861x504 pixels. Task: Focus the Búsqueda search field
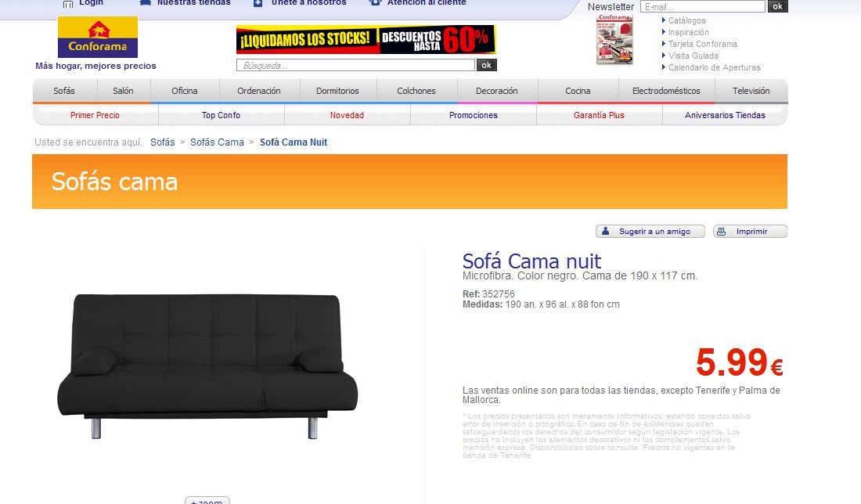[x=355, y=65]
